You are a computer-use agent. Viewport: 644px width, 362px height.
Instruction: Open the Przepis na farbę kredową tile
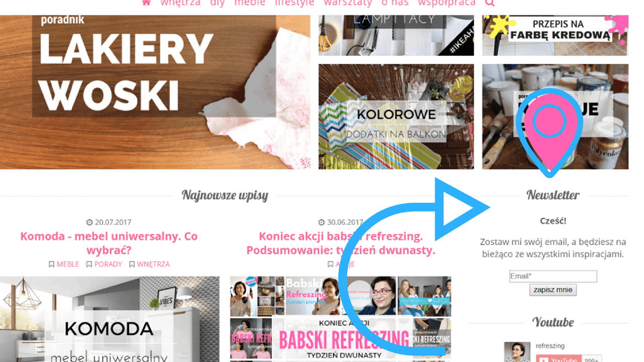point(555,35)
